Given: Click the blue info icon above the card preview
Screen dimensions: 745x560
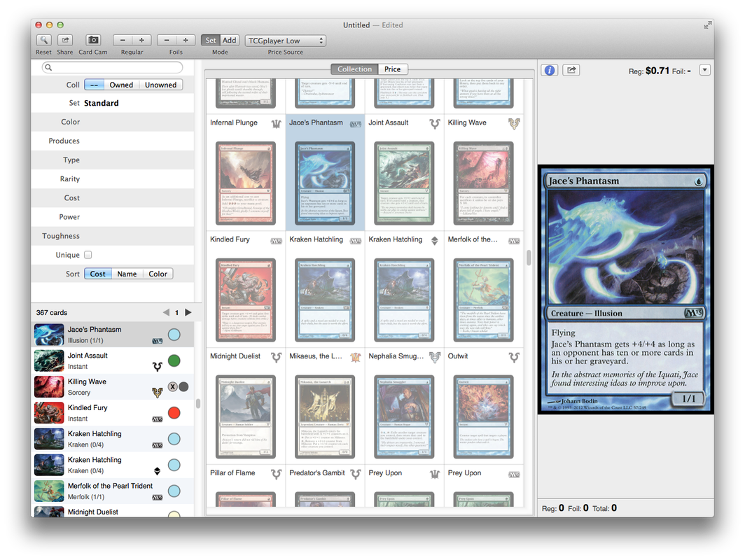Looking at the screenshot, I should (x=549, y=70).
